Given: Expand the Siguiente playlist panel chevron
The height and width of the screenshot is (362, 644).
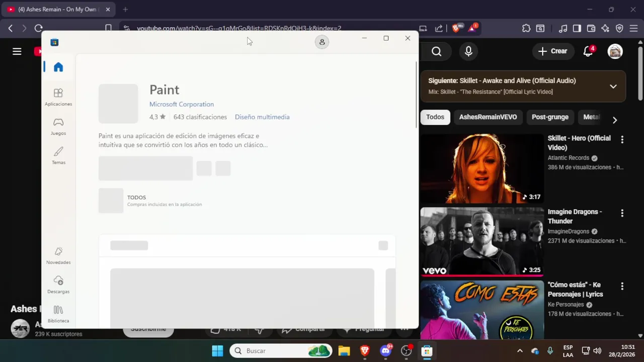Looking at the screenshot, I should [x=613, y=86].
